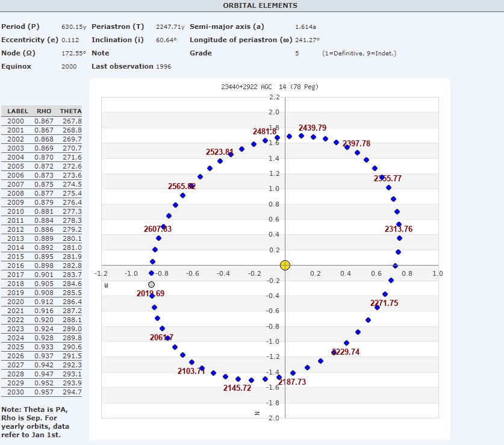Click the orbit point labeled 2523.81
504x445 pixels.
tap(231, 155)
